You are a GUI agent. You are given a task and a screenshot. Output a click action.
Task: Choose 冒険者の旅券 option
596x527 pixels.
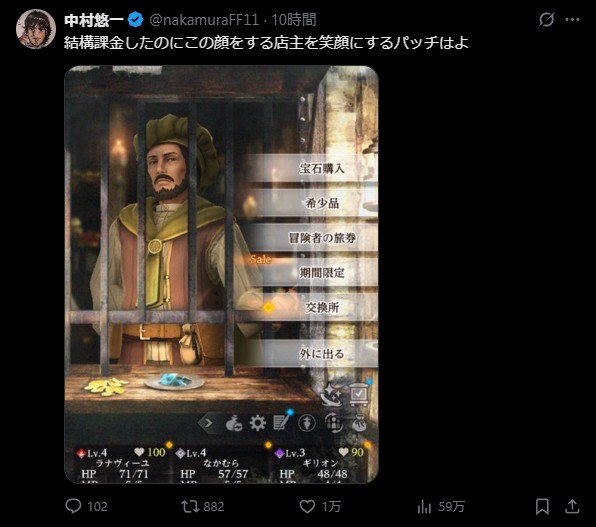322,238
